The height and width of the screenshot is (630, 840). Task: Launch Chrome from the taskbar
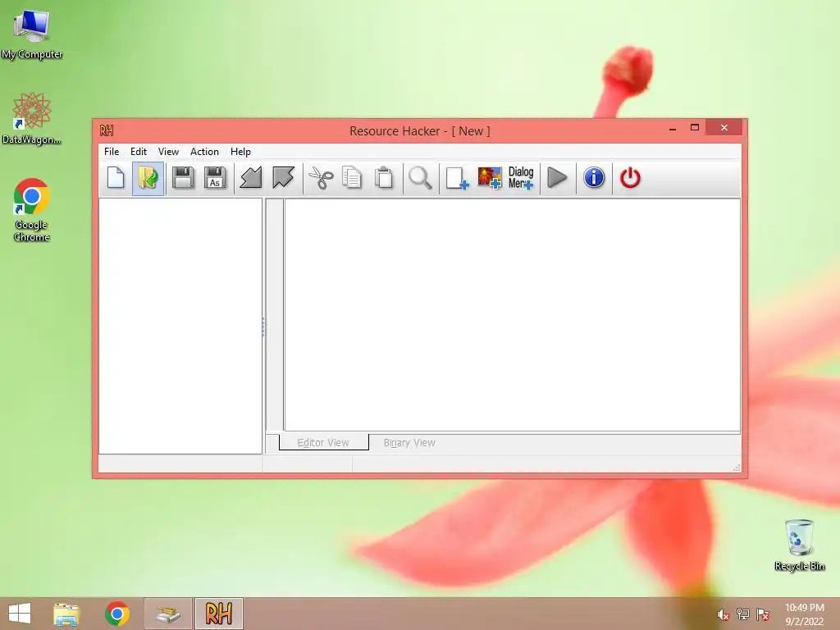(x=116, y=614)
